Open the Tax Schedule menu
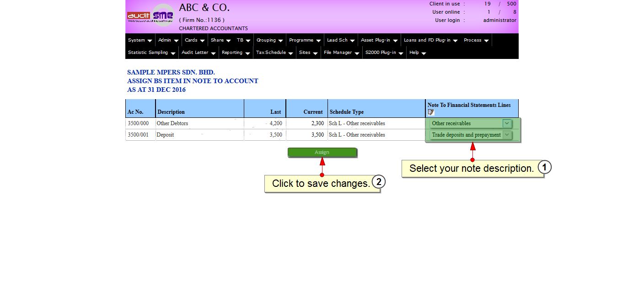 coord(274,53)
